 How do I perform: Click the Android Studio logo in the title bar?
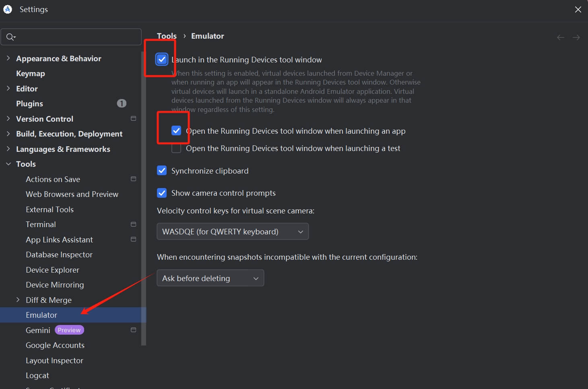click(7, 9)
